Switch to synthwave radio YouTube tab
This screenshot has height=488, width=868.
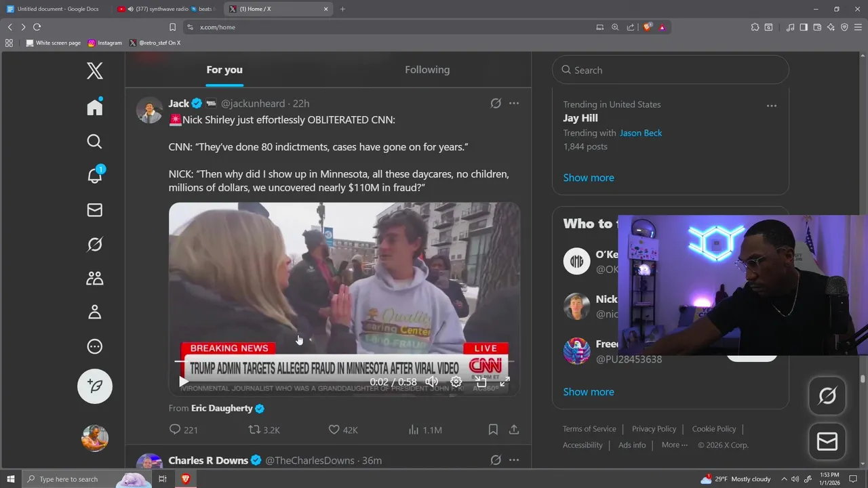point(165,9)
